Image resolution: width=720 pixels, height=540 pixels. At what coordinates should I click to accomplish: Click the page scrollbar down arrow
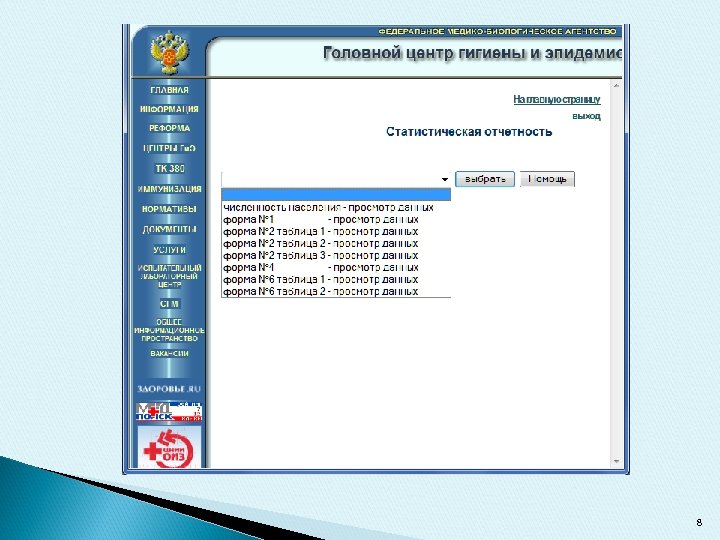point(616,461)
